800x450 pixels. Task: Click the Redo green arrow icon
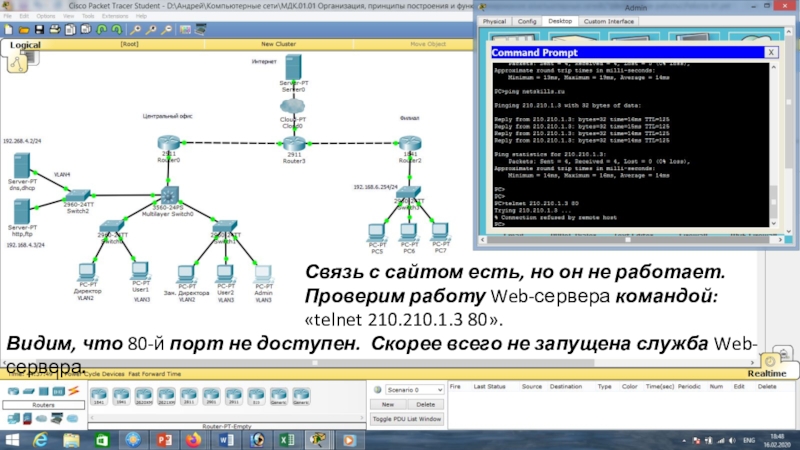click(117, 30)
